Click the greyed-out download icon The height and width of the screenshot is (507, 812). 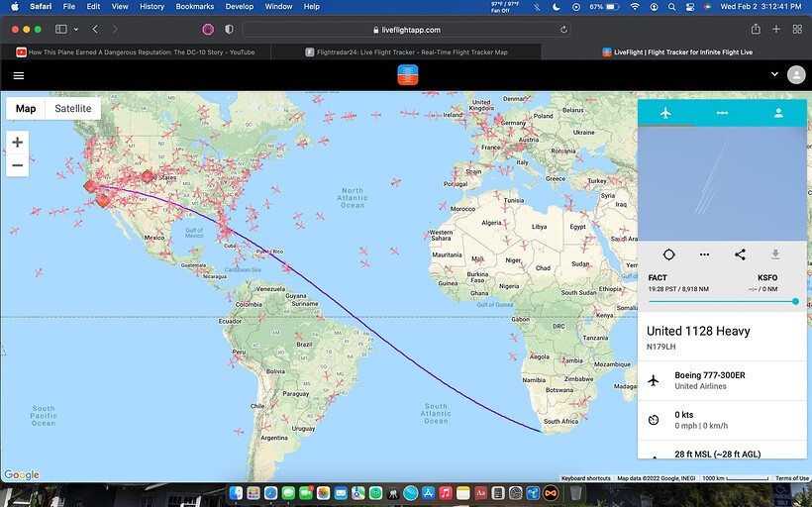(x=775, y=254)
